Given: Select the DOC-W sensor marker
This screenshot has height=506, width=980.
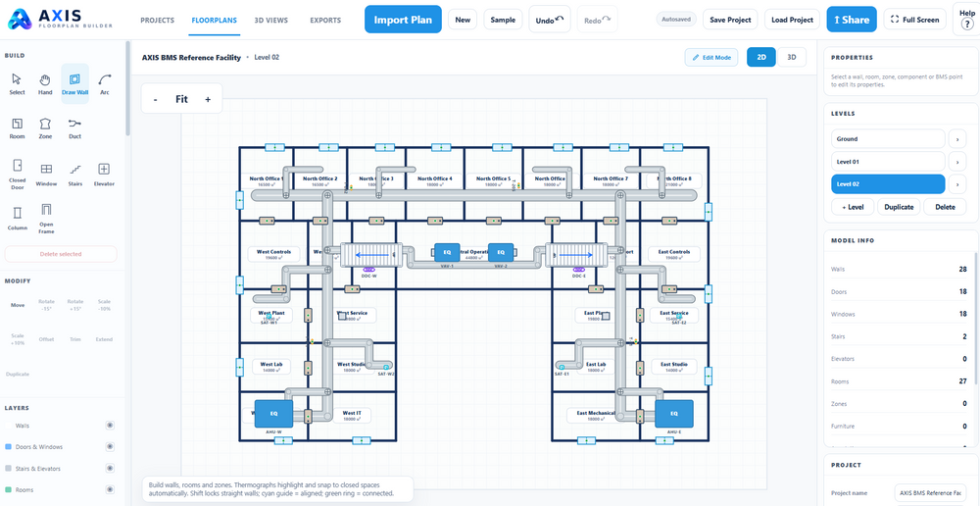Looking at the screenshot, I should [368, 270].
